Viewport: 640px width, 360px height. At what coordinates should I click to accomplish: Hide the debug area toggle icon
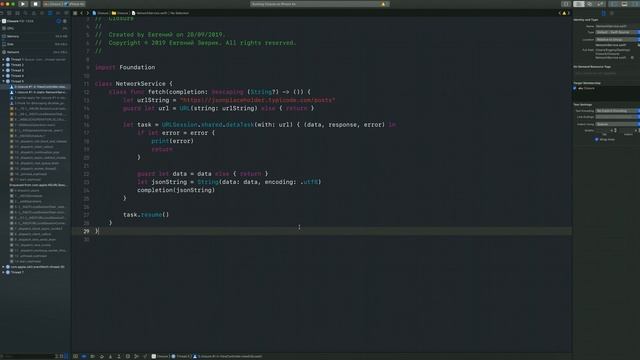coord(75,356)
